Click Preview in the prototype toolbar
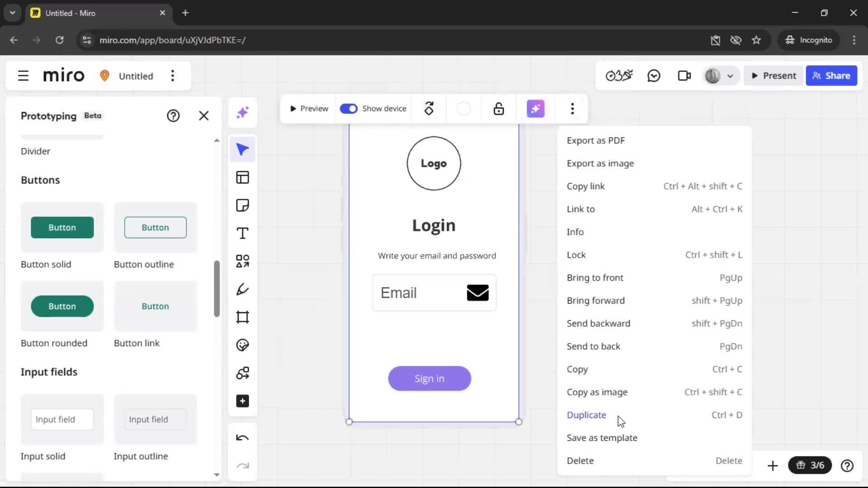 (x=309, y=108)
